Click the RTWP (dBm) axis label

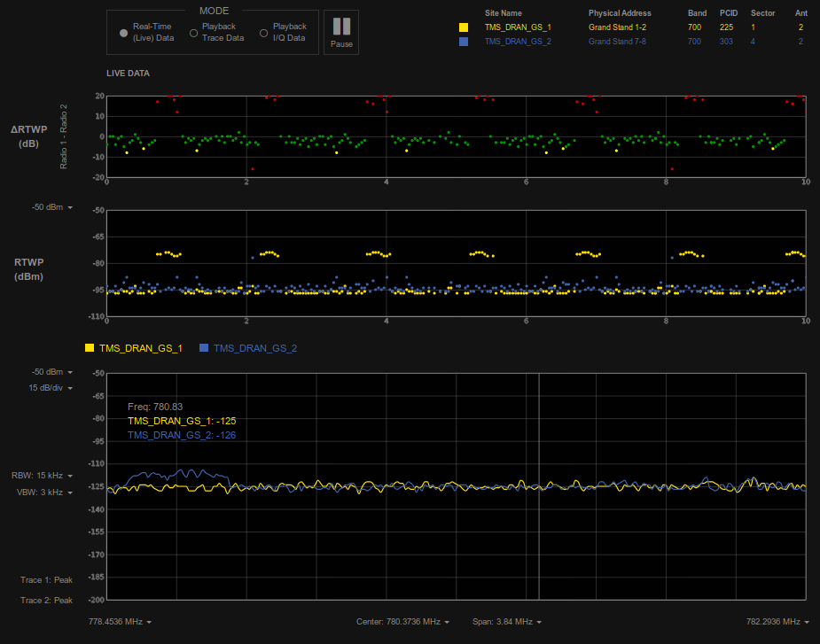[28, 269]
